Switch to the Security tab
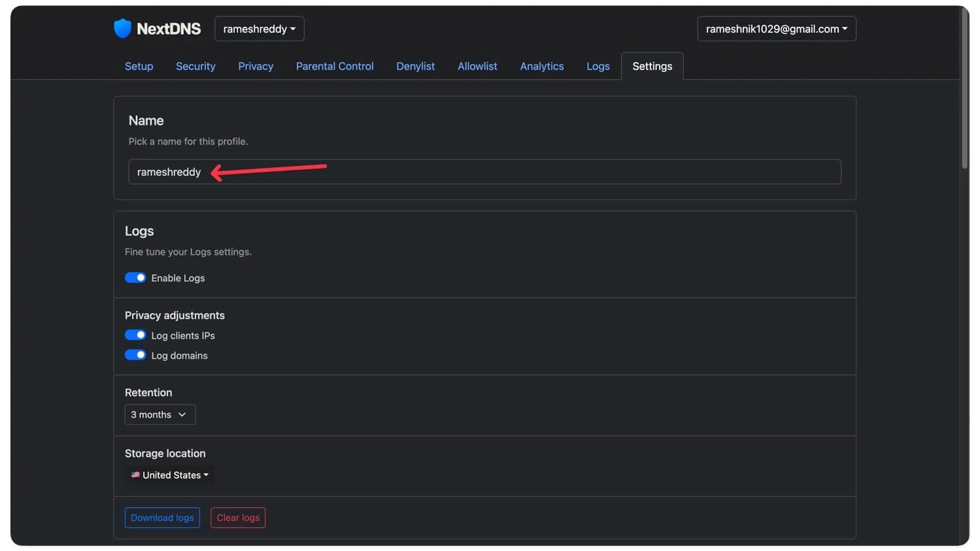This screenshot has width=980, height=551. (x=195, y=66)
